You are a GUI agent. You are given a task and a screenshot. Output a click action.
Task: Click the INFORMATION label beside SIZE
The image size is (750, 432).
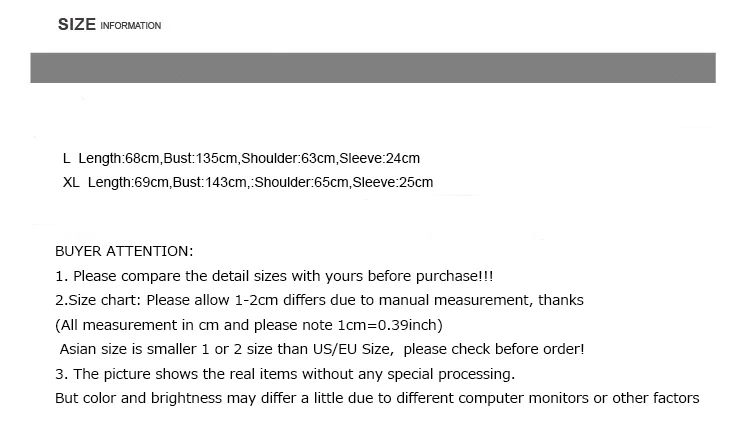tap(131, 26)
